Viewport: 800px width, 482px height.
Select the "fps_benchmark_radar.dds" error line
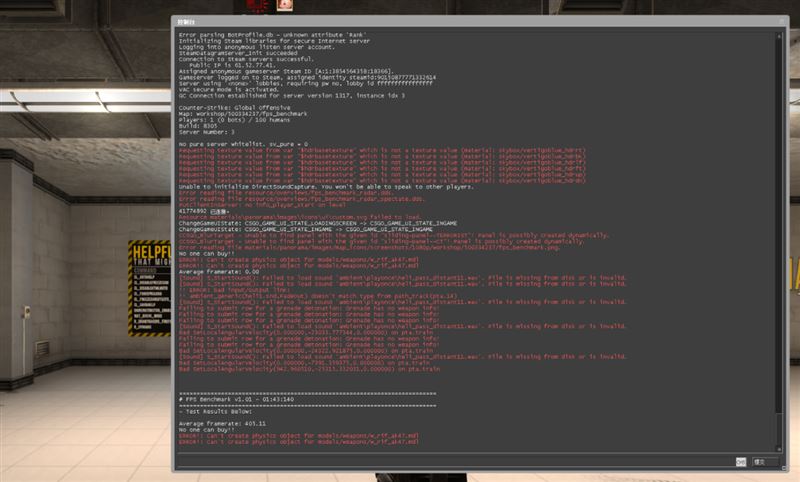pyautogui.click(x=286, y=193)
